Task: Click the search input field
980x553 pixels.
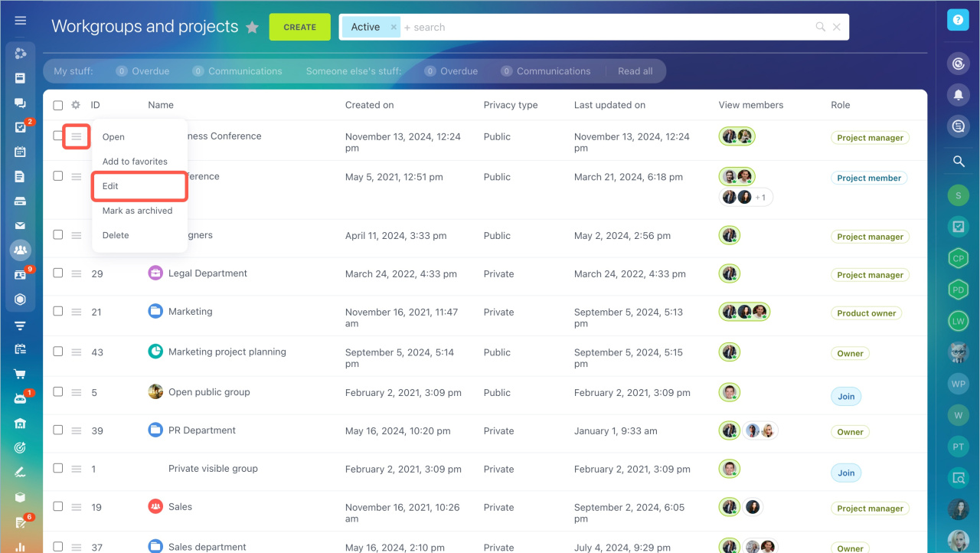Action: pos(605,27)
